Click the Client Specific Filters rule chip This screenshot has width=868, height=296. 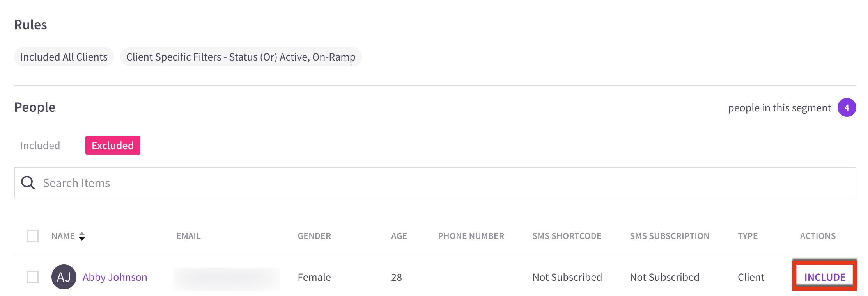241,57
